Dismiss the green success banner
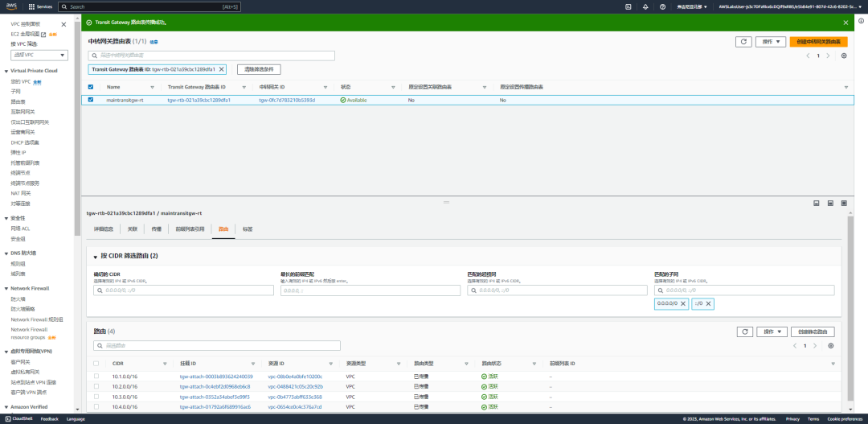 [x=845, y=23]
